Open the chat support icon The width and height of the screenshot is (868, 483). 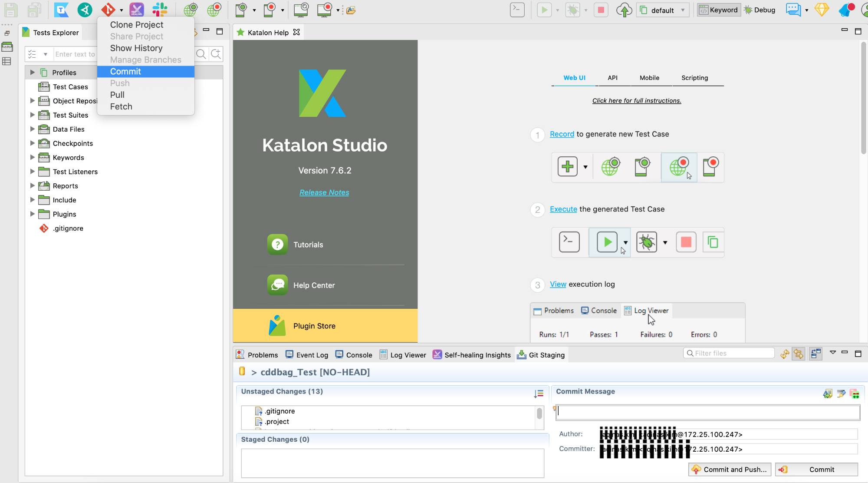793,10
